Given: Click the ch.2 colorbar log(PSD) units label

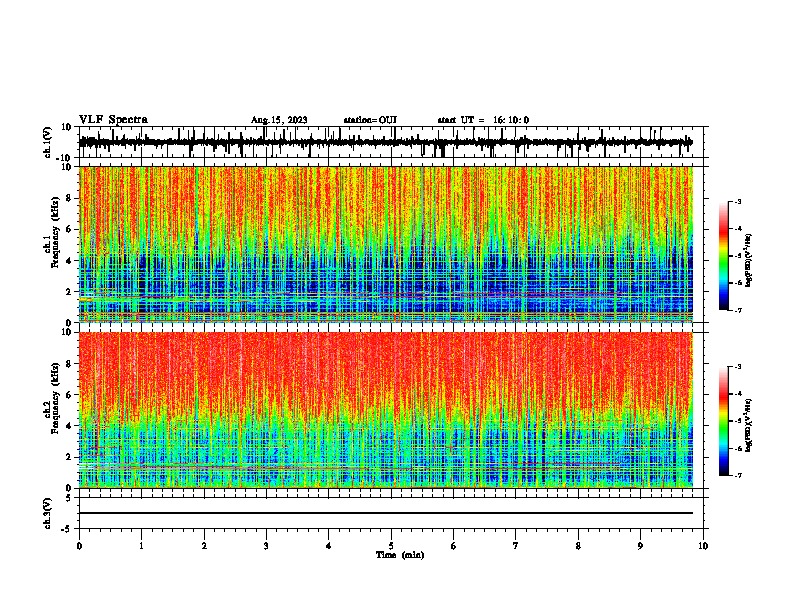Looking at the screenshot, I should [749, 425].
